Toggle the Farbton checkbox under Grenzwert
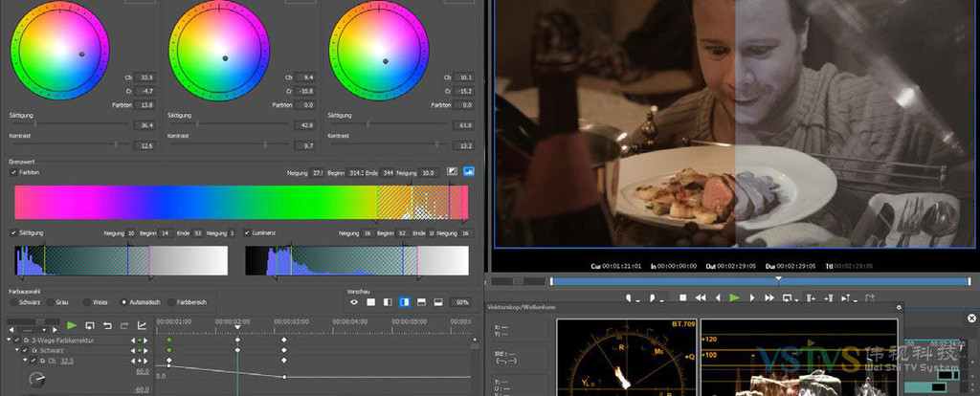This screenshot has height=396, width=980. tap(12, 172)
